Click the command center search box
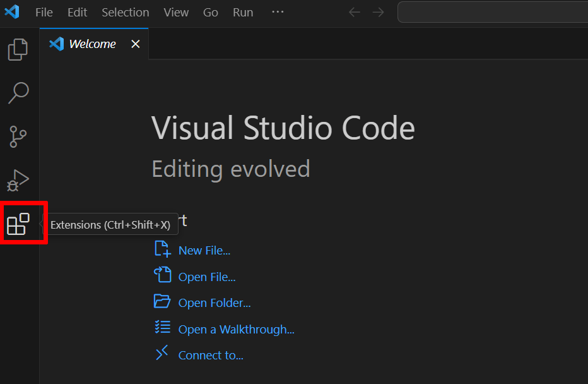Image resolution: width=588 pixels, height=384 pixels. point(492,12)
